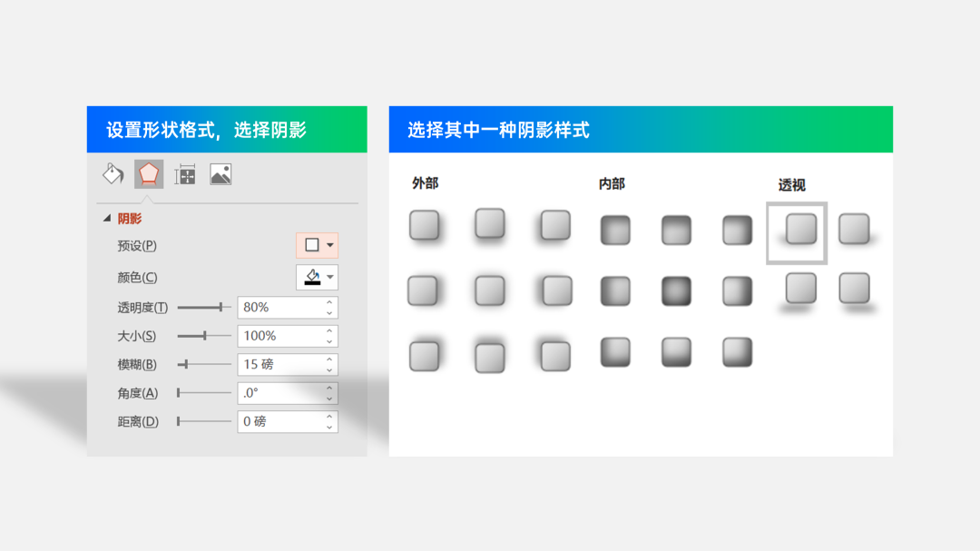The height and width of the screenshot is (551, 980).
Task: Click the 距离(D) slider track
Action: (x=204, y=421)
